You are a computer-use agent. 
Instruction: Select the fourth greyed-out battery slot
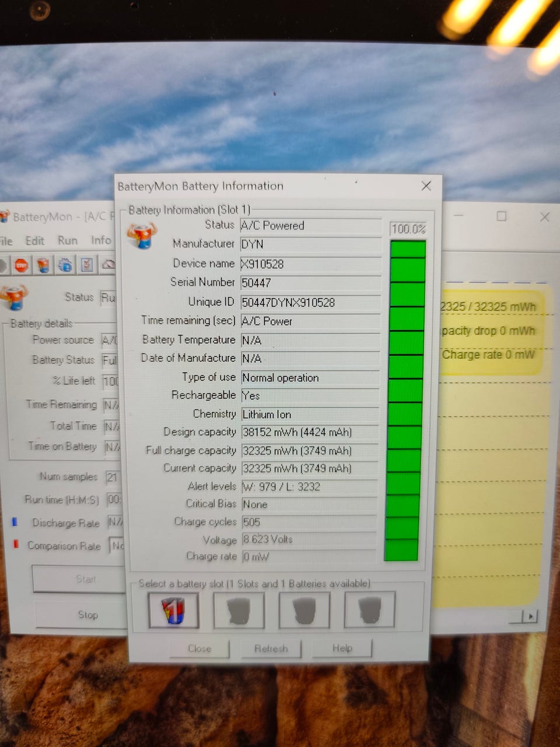point(370,610)
